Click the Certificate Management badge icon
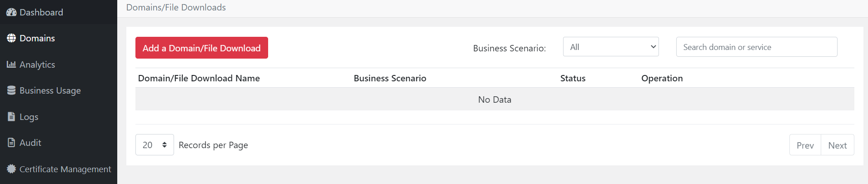Image resolution: width=868 pixels, height=184 pixels. click(11, 169)
